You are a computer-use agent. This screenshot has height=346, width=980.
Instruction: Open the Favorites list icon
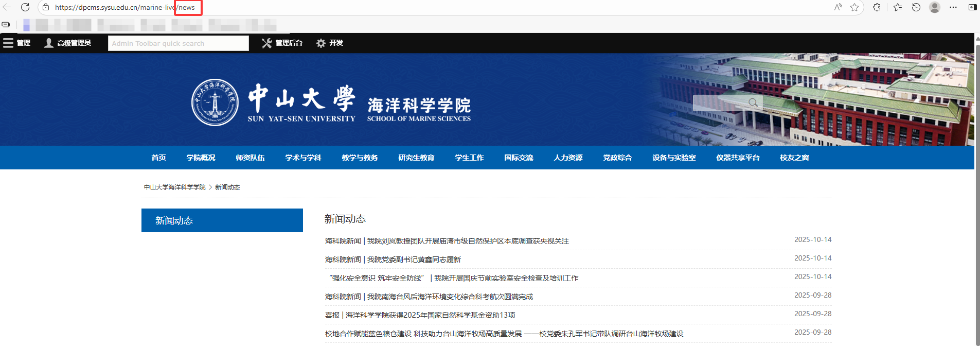[x=898, y=7]
